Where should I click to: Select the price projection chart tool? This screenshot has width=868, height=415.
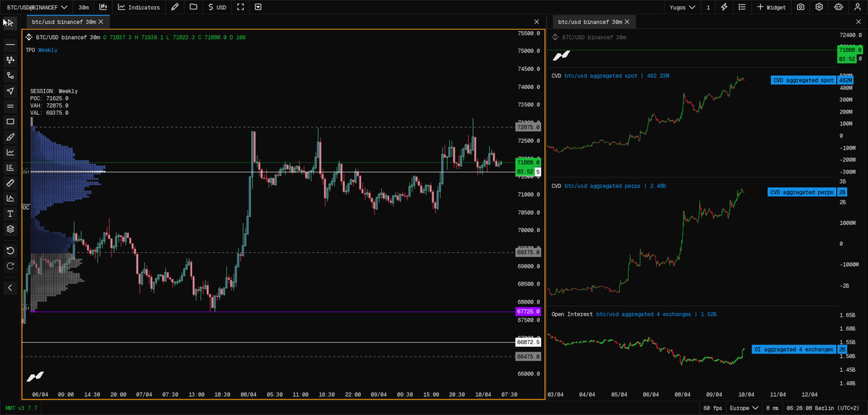coord(10,198)
